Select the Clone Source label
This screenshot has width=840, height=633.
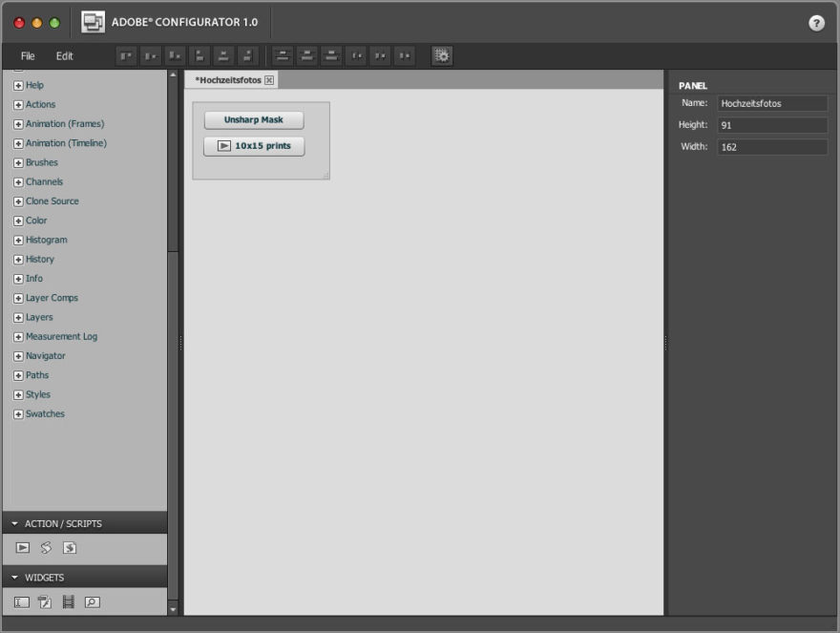pos(52,201)
